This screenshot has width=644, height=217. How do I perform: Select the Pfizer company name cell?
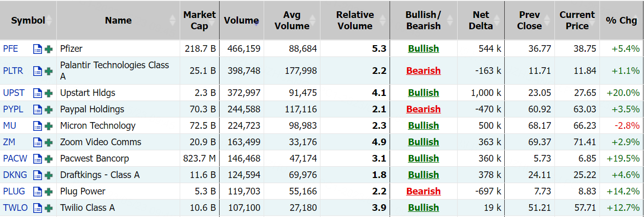tap(118, 49)
